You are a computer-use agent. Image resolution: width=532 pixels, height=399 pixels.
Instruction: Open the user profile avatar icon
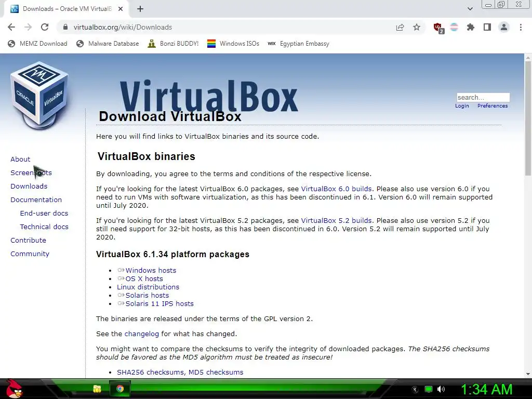[504, 27]
